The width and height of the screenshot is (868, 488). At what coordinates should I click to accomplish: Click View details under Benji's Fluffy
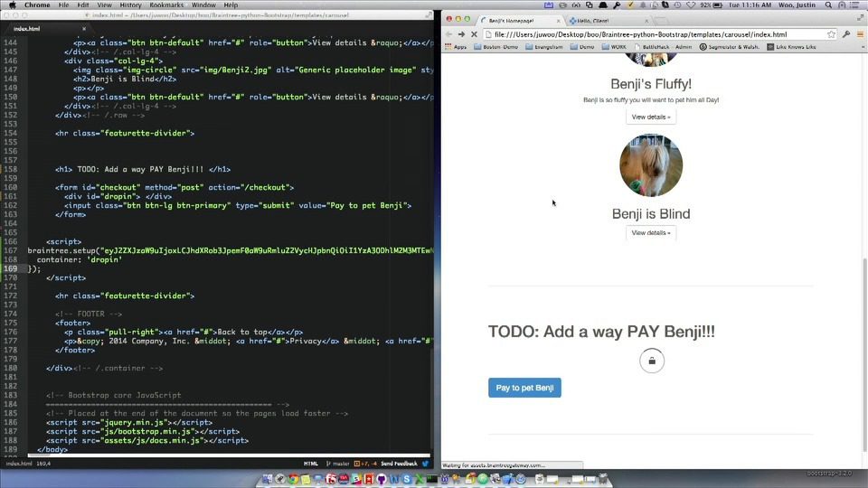[x=651, y=117]
